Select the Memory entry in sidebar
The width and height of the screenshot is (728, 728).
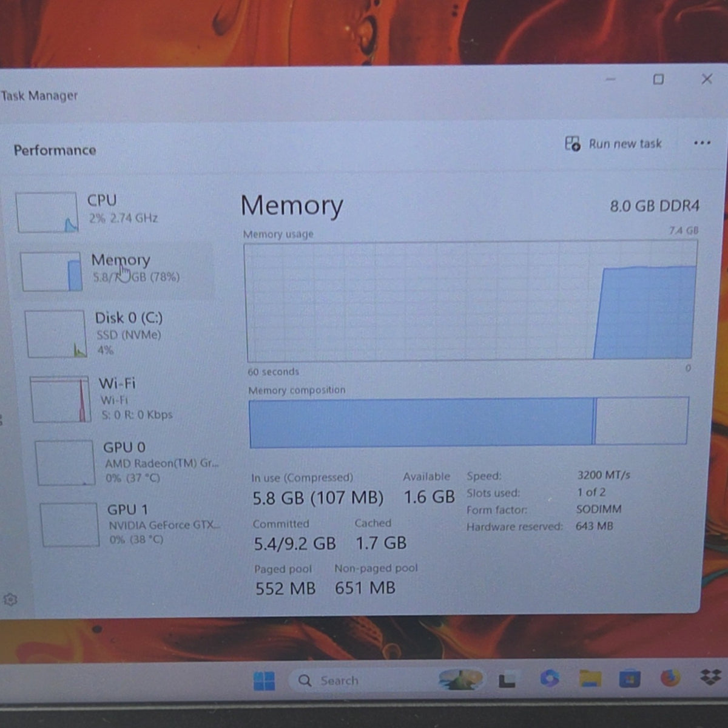click(x=115, y=271)
